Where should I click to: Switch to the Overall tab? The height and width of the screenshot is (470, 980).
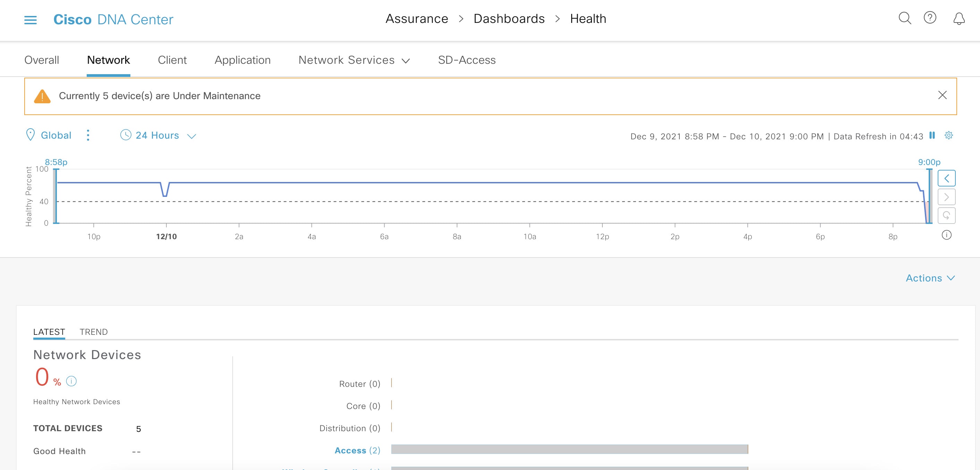pos(42,60)
